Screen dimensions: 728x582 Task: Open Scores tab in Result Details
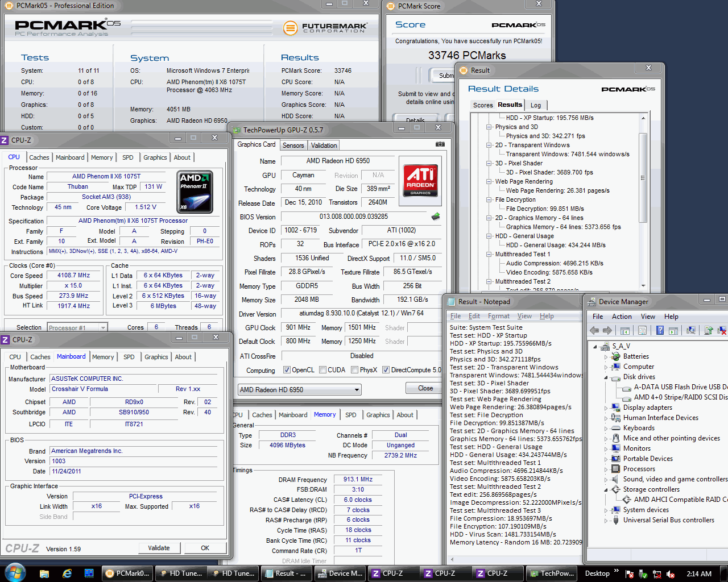(483, 105)
